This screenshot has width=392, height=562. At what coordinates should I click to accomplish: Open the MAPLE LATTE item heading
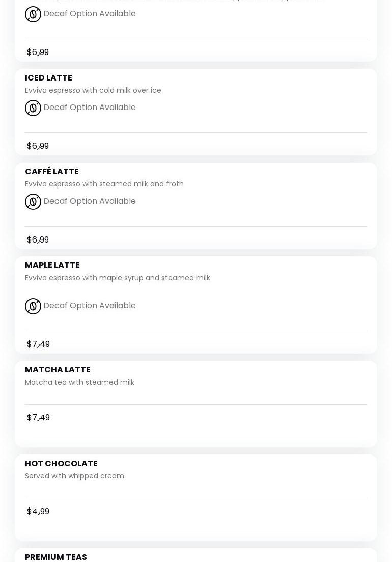pos(52,265)
